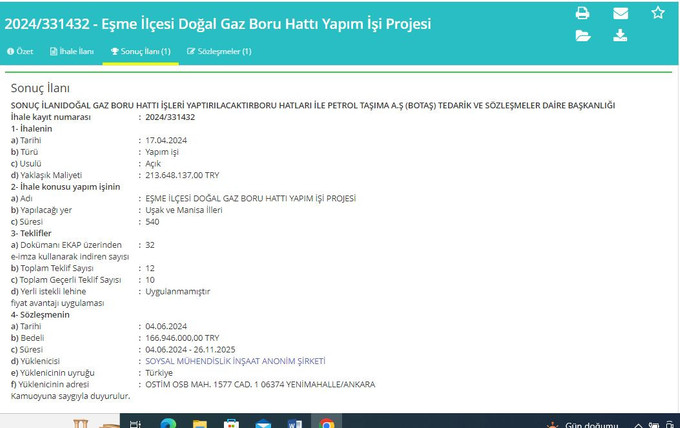Click the star favorite icon
Image resolution: width=680 pixels, height=428 pixels.
[x=658, y=13]
